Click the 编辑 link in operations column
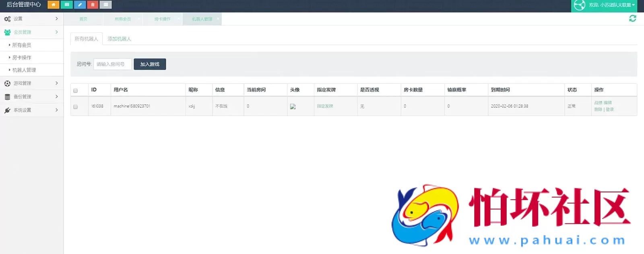This screenshot has height=254, width=644. point(608,103)
